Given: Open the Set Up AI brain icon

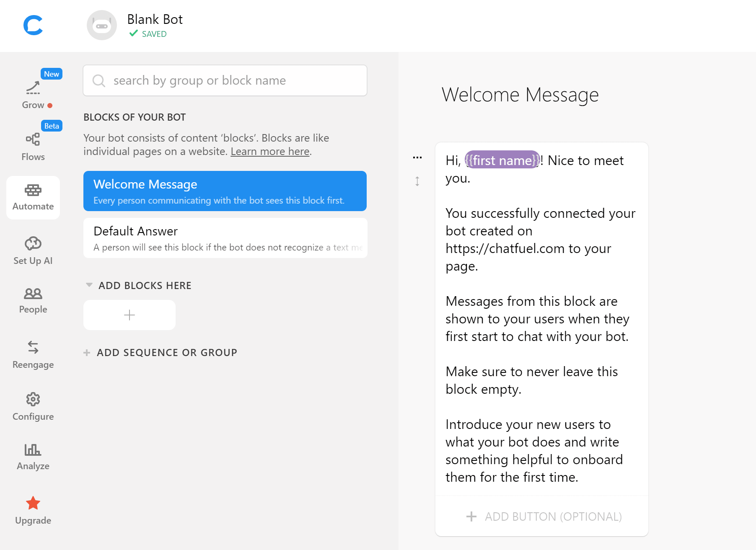Looking at the screenshot, I should [x=33, y=243].
